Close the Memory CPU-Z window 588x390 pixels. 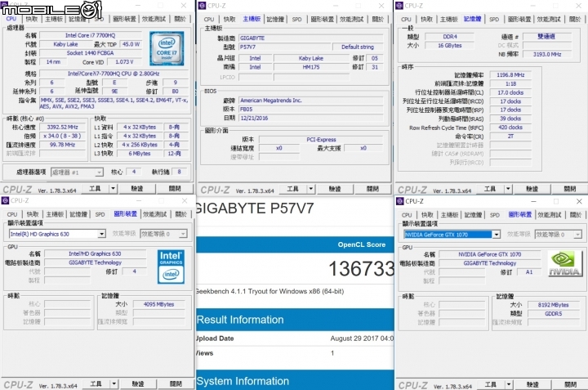coord(579,6)
